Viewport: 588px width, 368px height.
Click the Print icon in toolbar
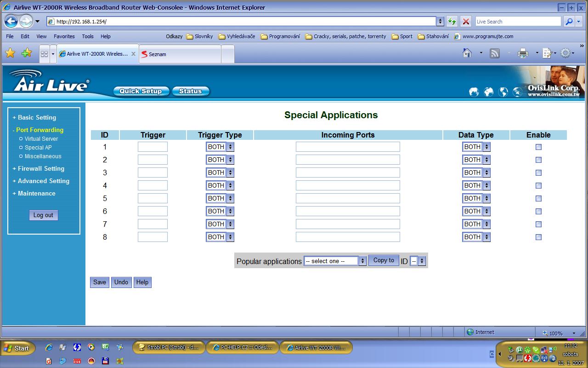point(523,53)
